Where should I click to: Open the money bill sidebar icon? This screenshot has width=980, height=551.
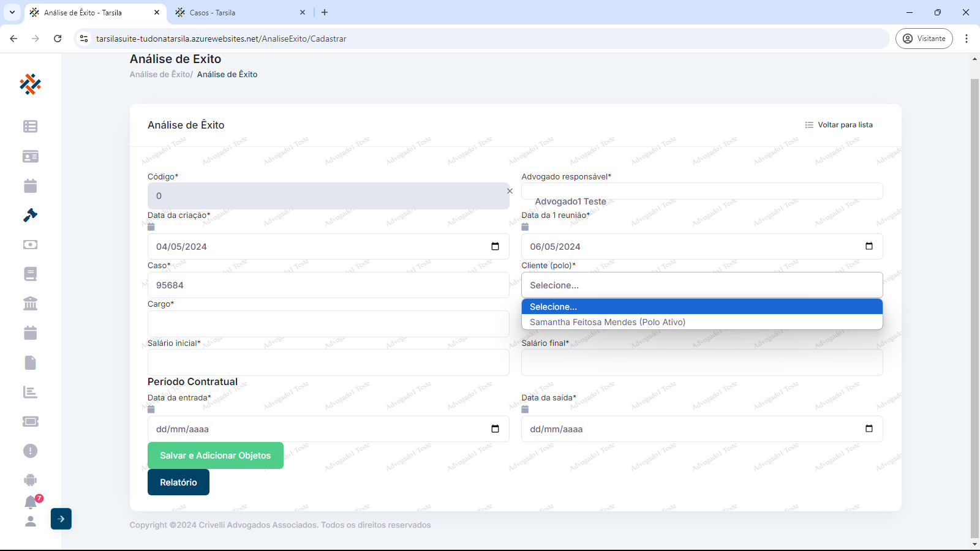pos(30,244)
